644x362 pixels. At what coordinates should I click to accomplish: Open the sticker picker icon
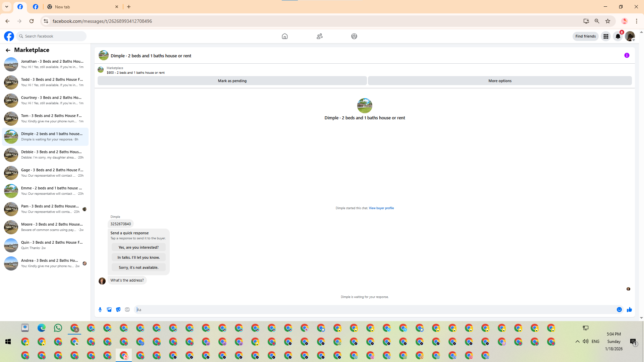[118, 310]
